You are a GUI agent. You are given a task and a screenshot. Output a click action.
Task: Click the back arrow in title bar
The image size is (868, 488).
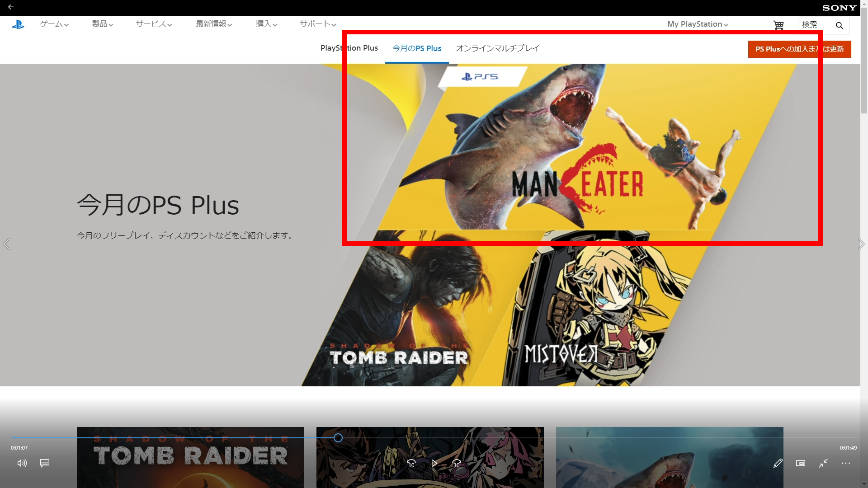(11, 7)
